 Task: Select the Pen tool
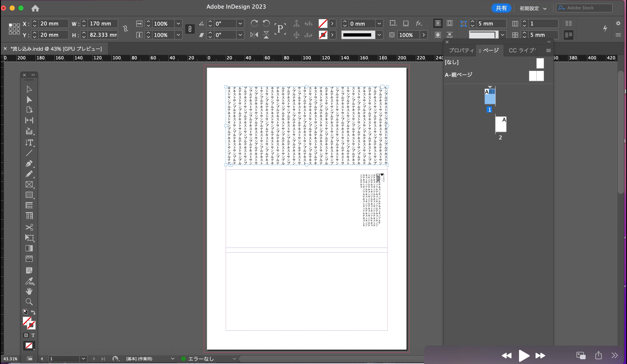[29, 163]
